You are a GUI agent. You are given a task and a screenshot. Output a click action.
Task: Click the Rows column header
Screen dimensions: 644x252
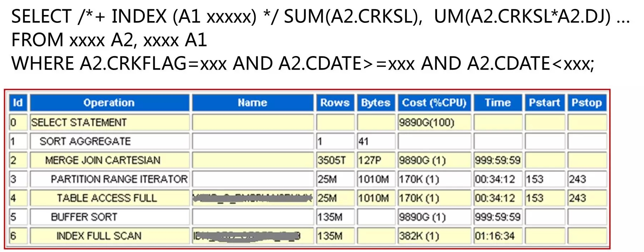(335, 103)
